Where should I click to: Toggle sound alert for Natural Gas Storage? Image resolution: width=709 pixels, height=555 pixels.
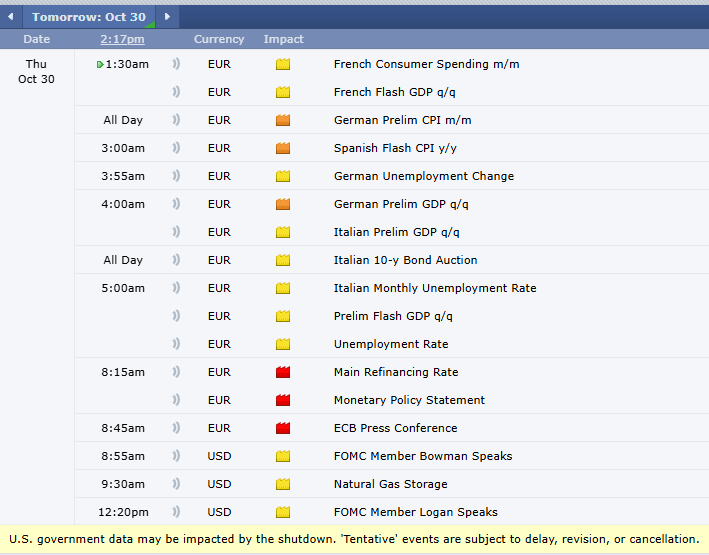point(176,484)
